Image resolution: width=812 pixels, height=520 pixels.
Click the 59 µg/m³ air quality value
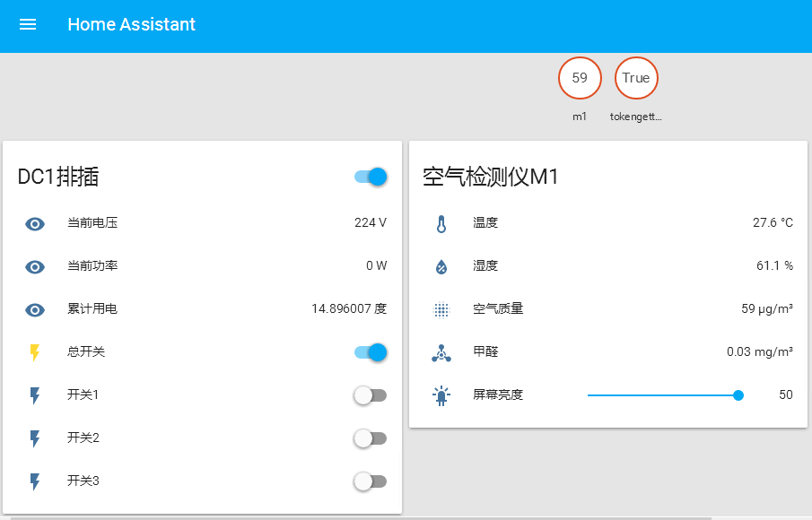point(767,309)
